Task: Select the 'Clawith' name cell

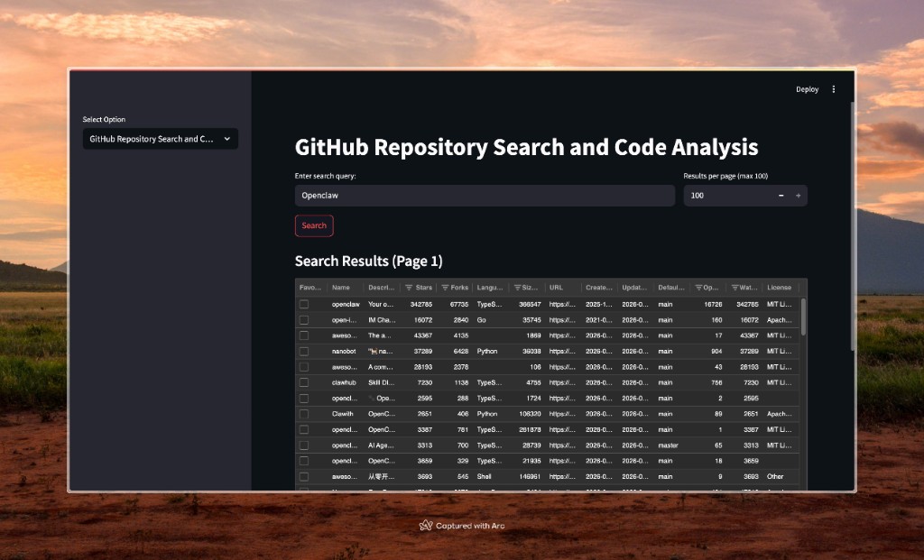Action: (x=346, y=414)
